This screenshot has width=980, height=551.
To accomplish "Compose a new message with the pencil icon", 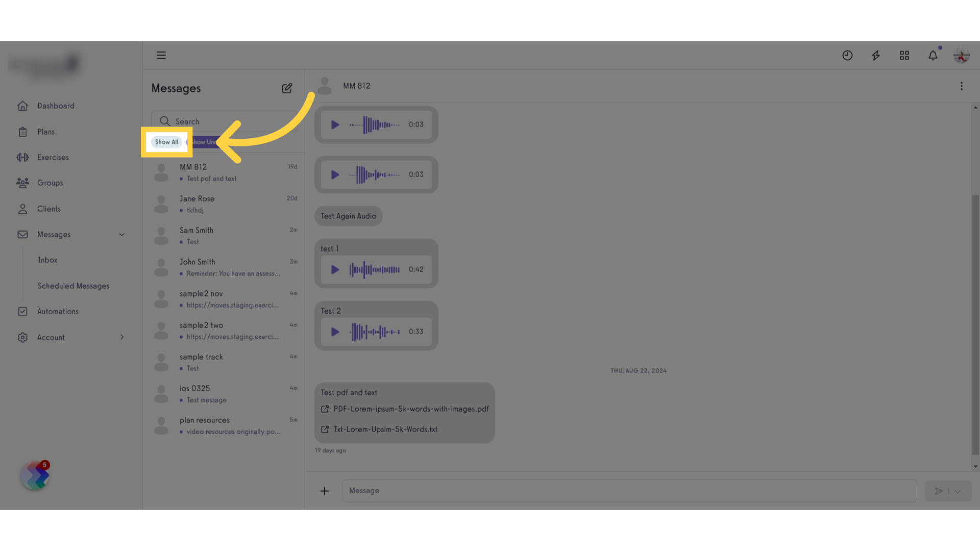I will [287, 88].
